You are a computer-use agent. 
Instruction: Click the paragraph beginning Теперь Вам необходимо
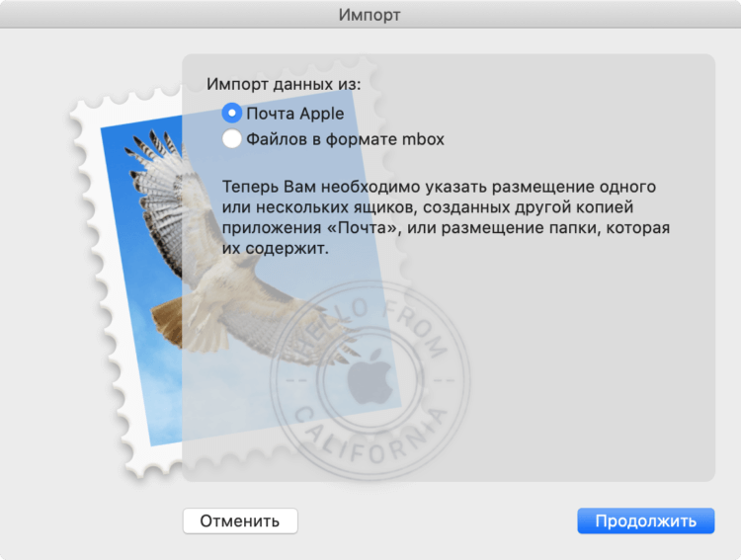pos(446,217)
